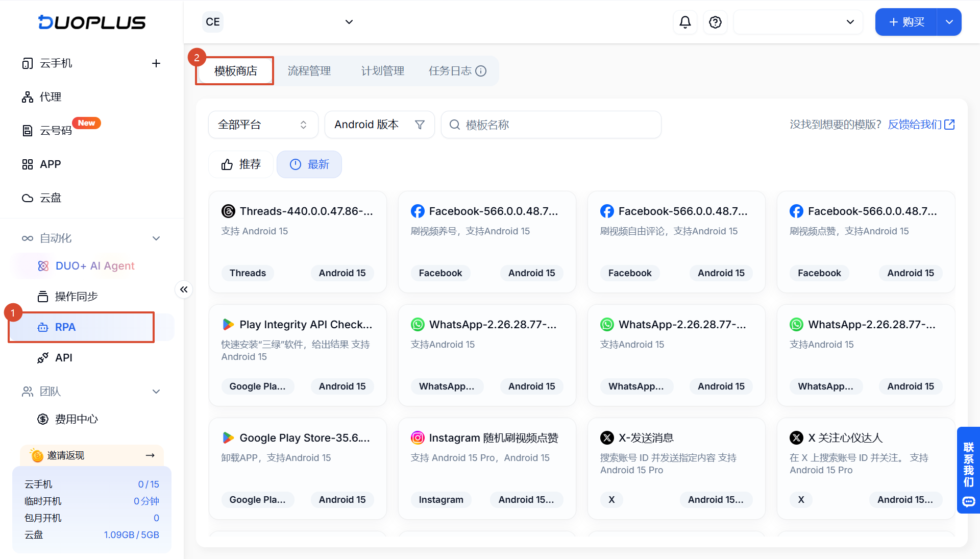Image resolution: width=980 pixels, height=559 pixels.
Task: Click the Google Play Store-35.6 title
Action: (305, 438)
